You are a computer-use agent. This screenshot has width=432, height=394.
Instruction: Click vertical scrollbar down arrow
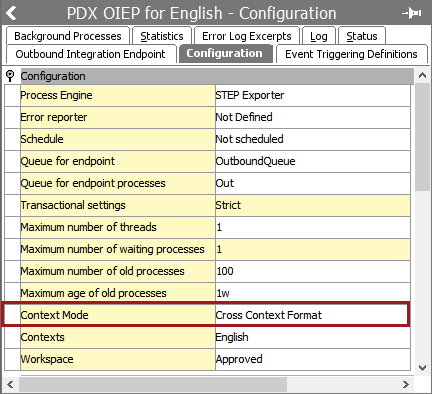tap(422, 368)
